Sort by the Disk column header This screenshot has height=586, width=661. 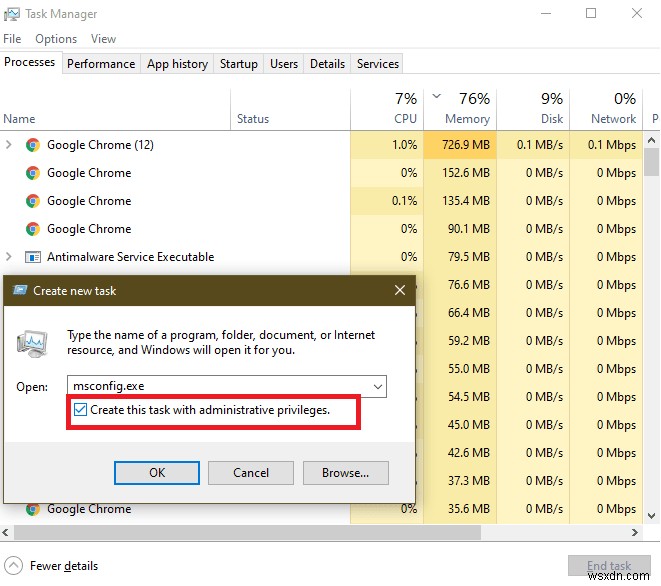533,110
